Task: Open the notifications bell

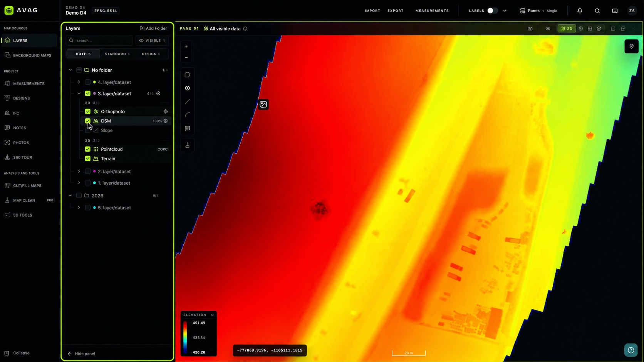Action: pyautogui.click(x=580, y=11)
